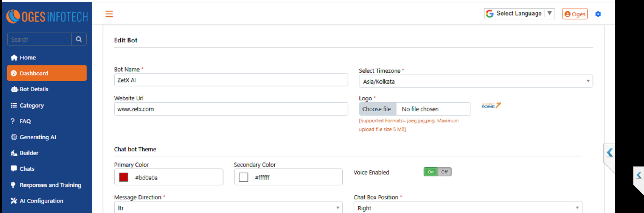Click the Oges user account button
The height and width of the screenshot is (213, 644).
tap(575, 14)
